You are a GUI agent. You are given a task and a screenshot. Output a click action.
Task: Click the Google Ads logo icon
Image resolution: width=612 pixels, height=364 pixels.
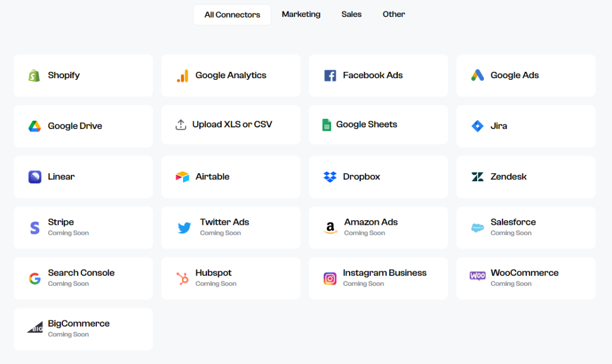click(x=478, y=75)
